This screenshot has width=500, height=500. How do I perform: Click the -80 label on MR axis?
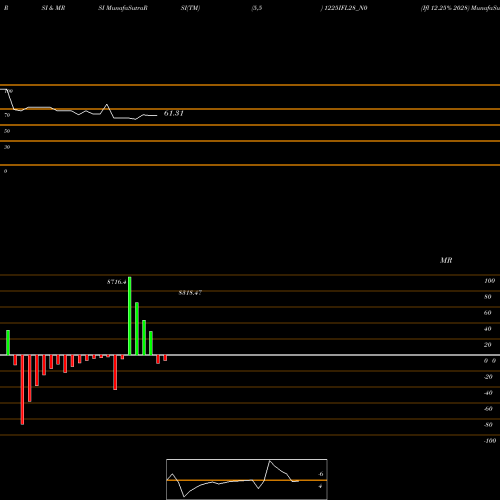click(488, 425)
